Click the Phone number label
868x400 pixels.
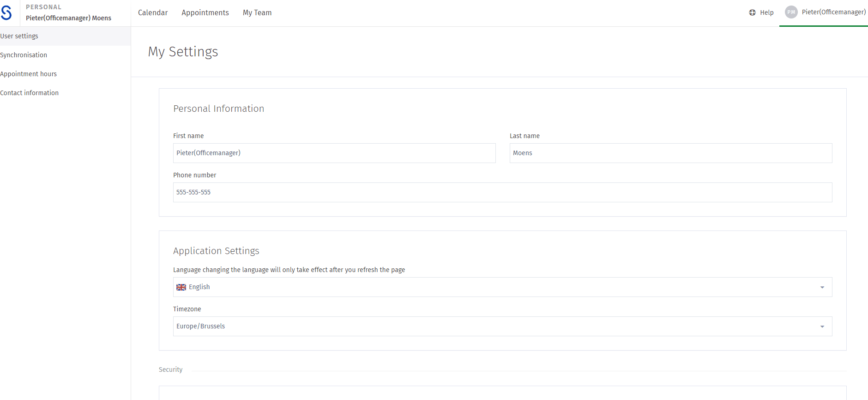[x=194, y=175]
